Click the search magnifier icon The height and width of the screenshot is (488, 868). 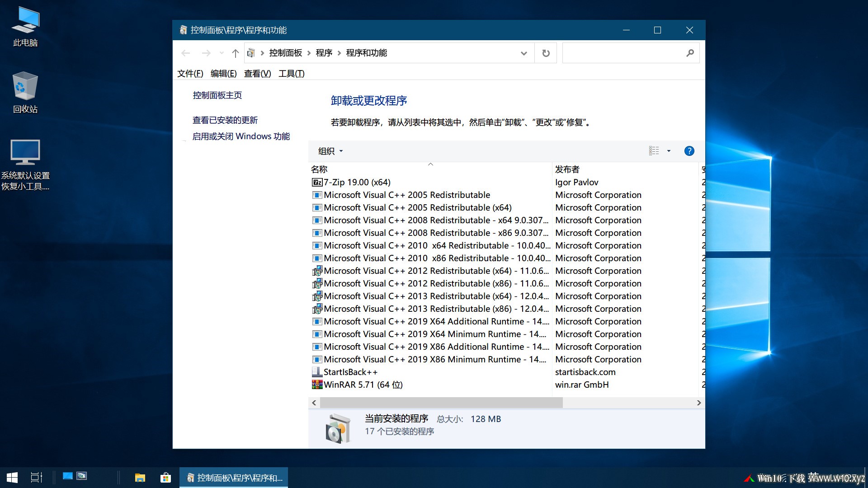pyautogui.click(x=690, y=53)
